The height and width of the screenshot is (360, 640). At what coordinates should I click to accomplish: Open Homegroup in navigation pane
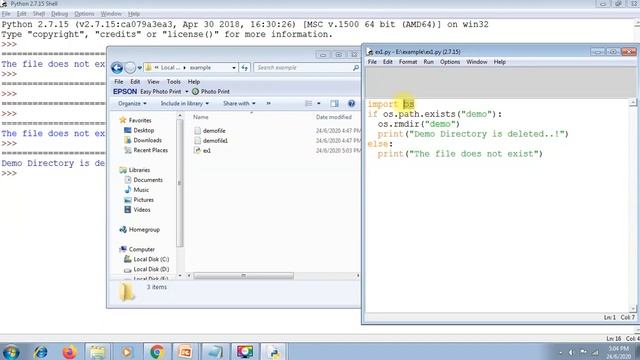[144, 230]
